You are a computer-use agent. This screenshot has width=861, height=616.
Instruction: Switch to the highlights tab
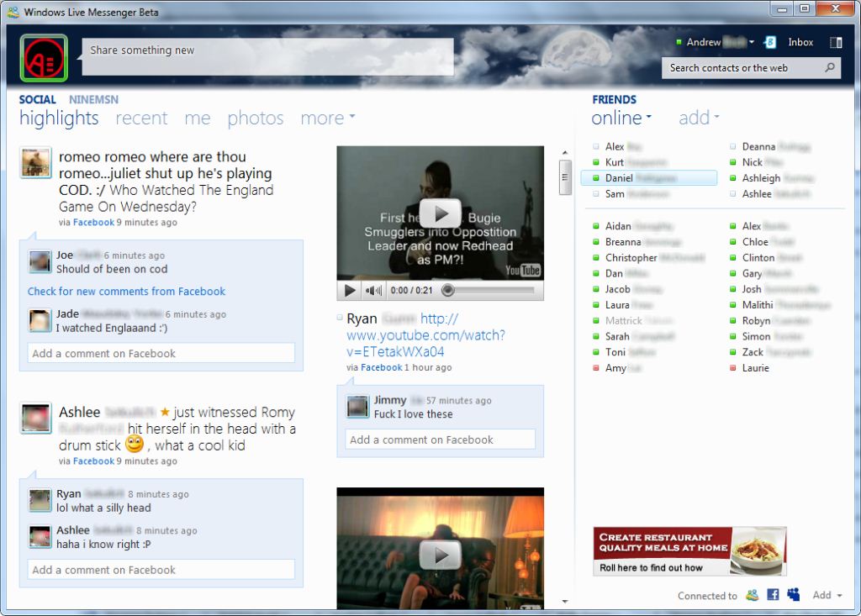coord(59,118)
